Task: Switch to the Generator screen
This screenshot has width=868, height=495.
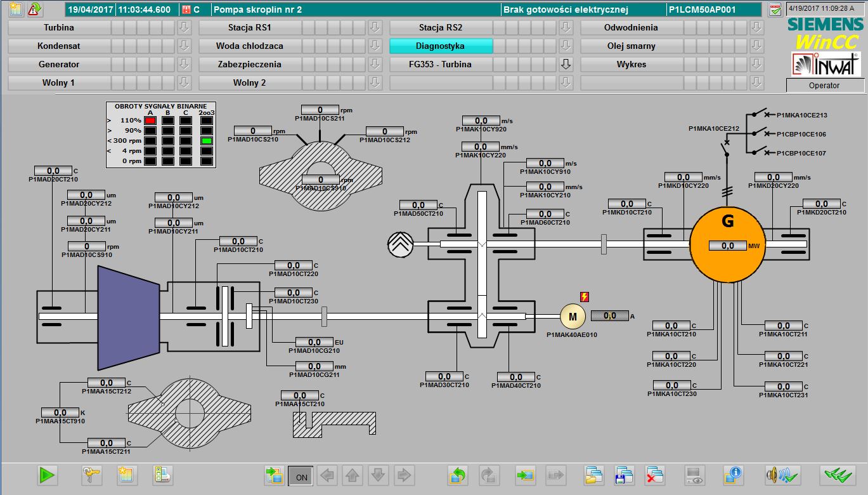Action: coord(59,64)
